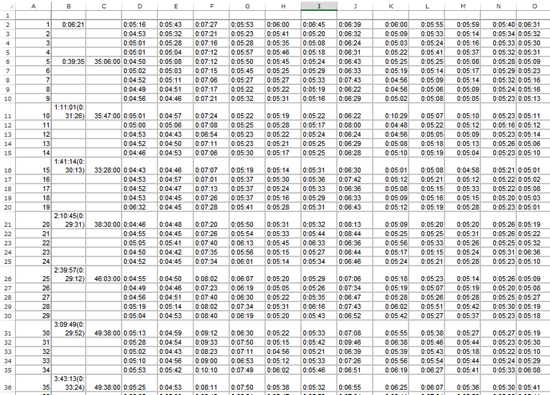Click cell O24 showing 0:06:36

[534, 252]
